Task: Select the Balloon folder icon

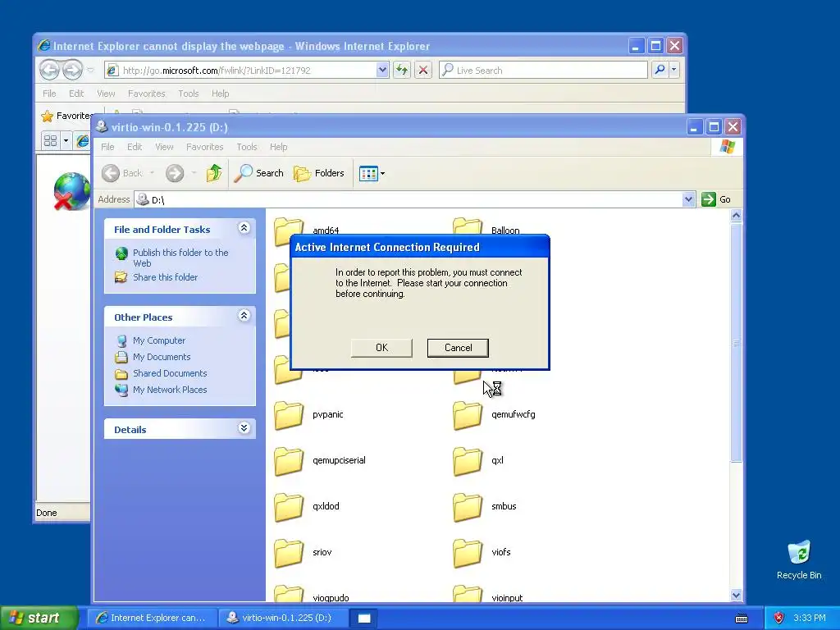Action: 467,226
